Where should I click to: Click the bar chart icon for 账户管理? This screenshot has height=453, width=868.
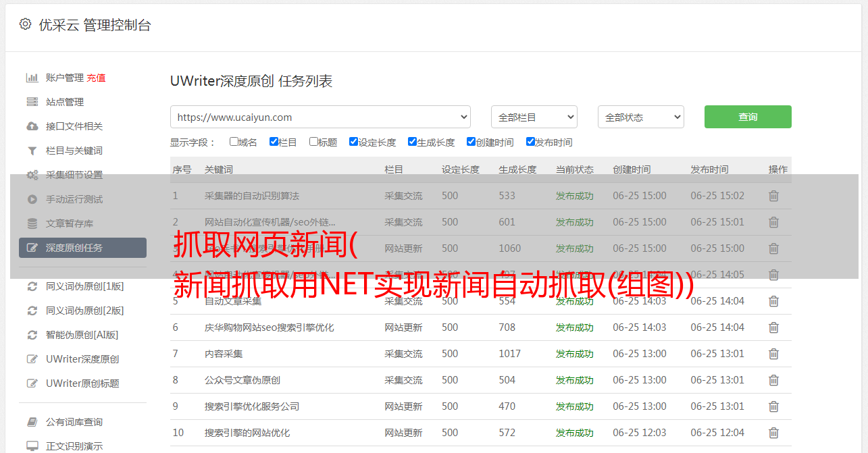click(x=32, y=78)
